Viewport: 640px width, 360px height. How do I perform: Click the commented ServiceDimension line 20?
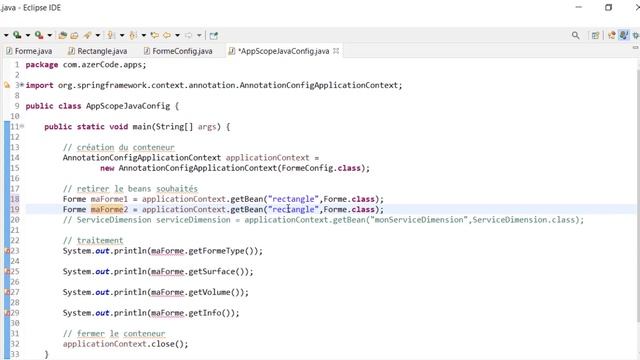click(323, 220)
